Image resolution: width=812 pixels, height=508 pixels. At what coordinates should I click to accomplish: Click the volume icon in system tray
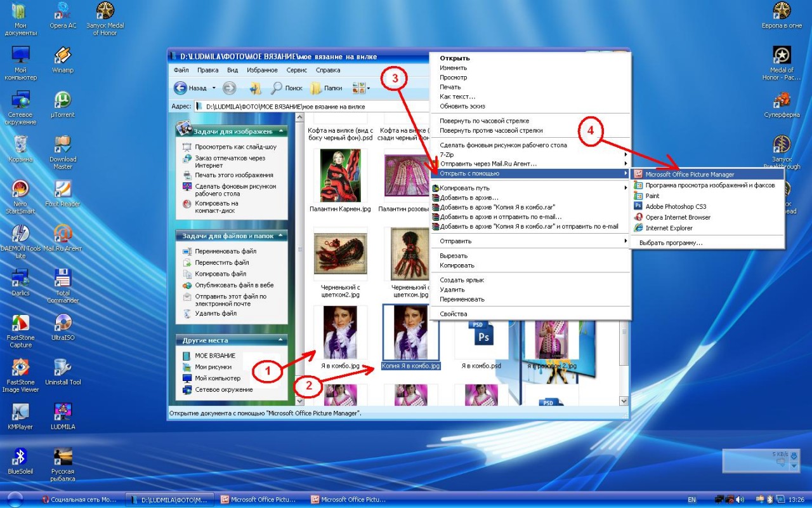(739, 500)
